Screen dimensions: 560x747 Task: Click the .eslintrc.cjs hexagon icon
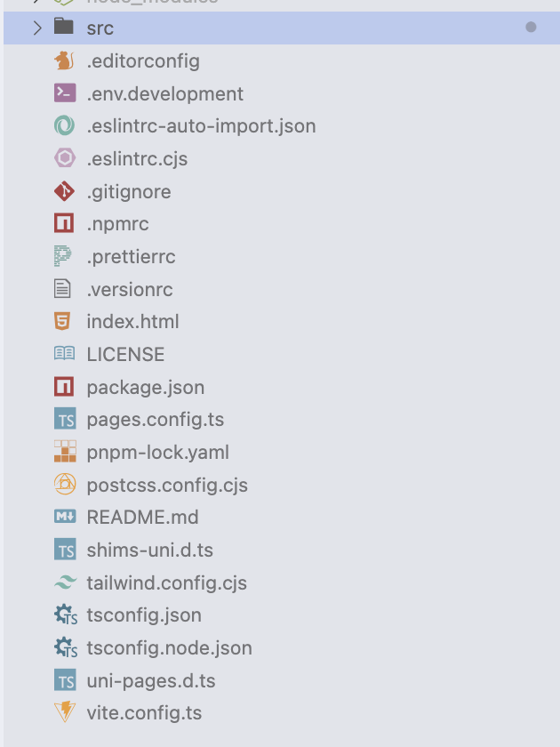click(x=64, y=158)
